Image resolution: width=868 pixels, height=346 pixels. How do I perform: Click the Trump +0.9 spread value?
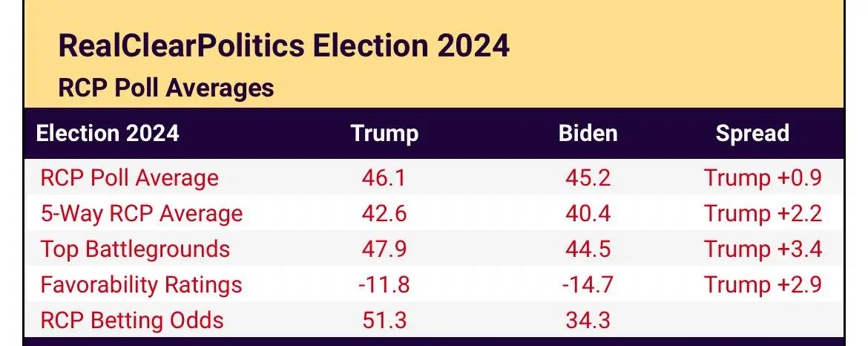pos(763,178)
